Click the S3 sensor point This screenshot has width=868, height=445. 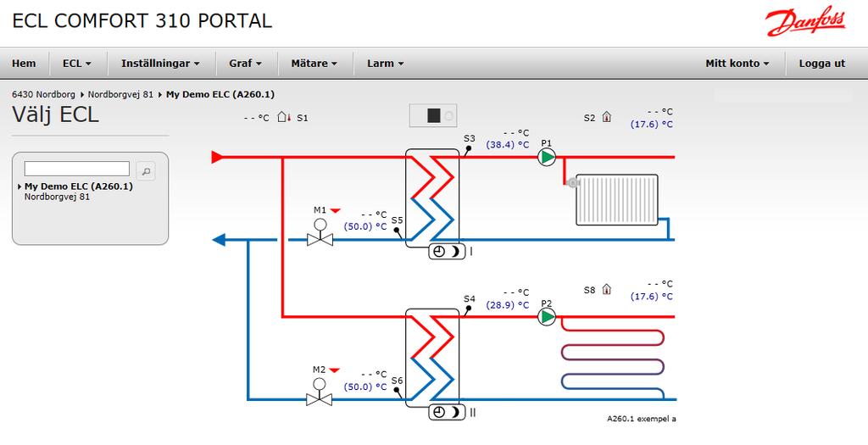coord(468,148)
